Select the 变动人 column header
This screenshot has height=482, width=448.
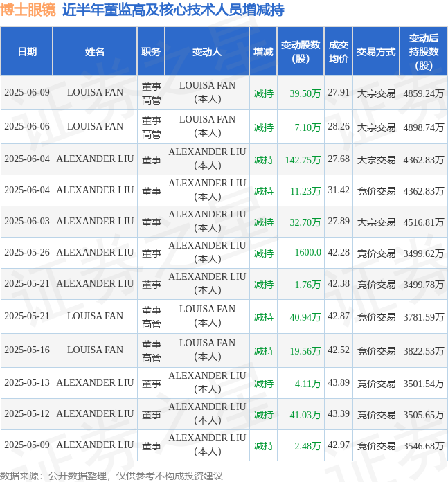point(207,52)
